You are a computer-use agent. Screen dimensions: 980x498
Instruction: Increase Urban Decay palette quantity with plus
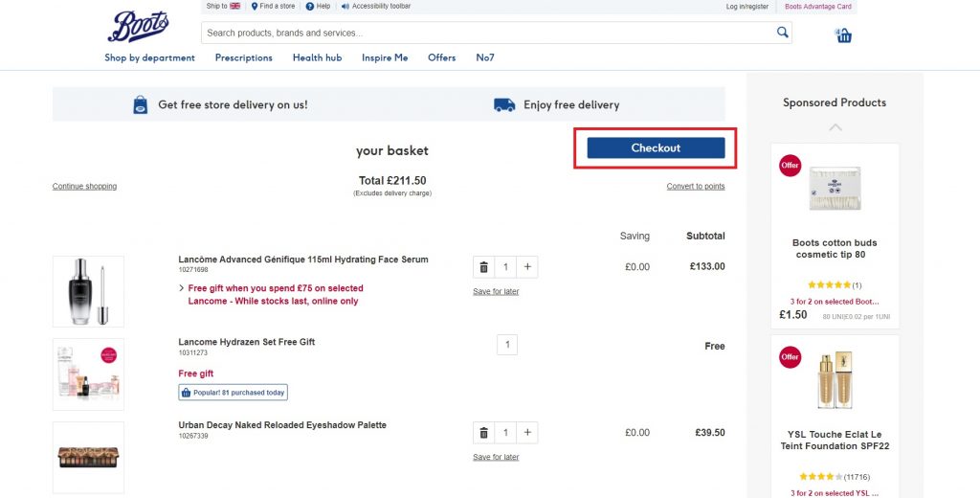coord(527,433)
